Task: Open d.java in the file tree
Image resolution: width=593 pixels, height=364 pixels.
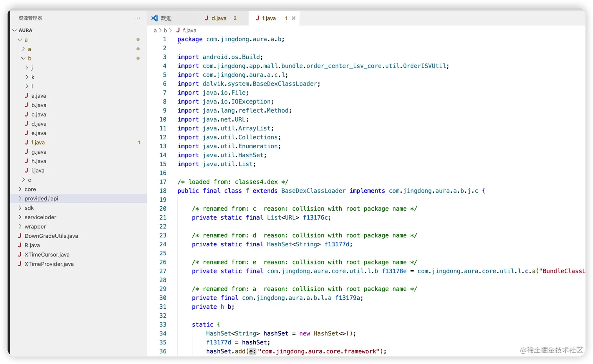Action: [x=78, y=124]
